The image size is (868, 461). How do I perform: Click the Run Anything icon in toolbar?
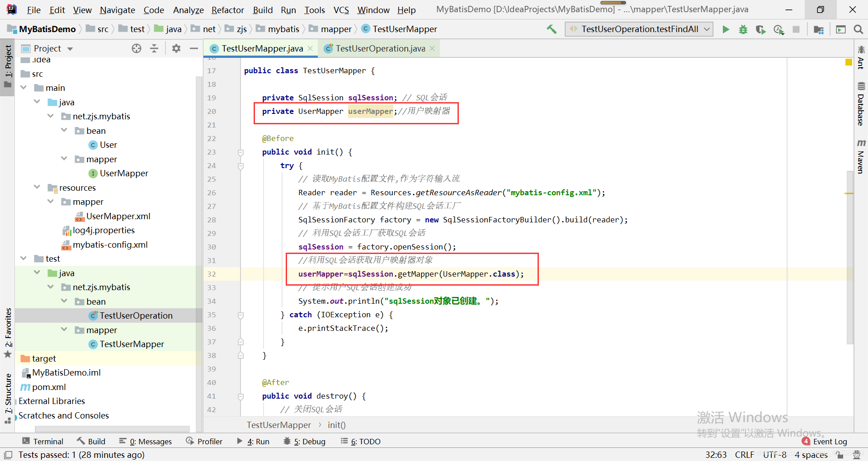[x=841, y=29]
